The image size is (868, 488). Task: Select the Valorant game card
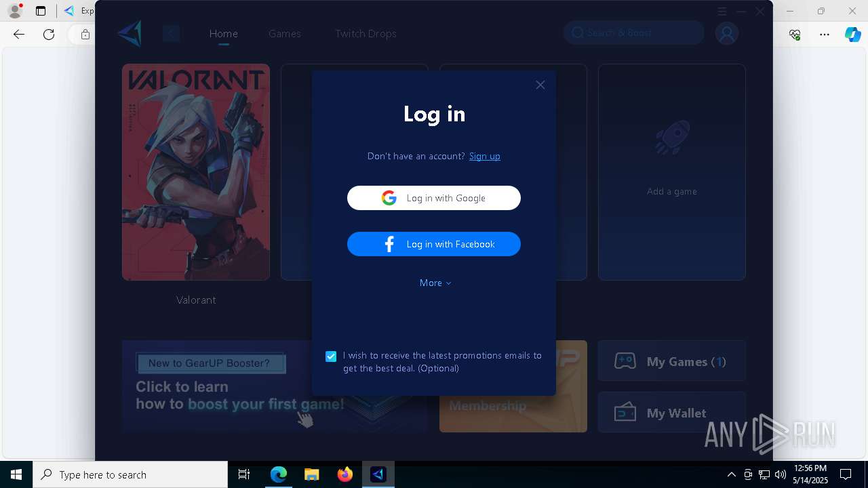pyautogui.click(x=196, y=172)
